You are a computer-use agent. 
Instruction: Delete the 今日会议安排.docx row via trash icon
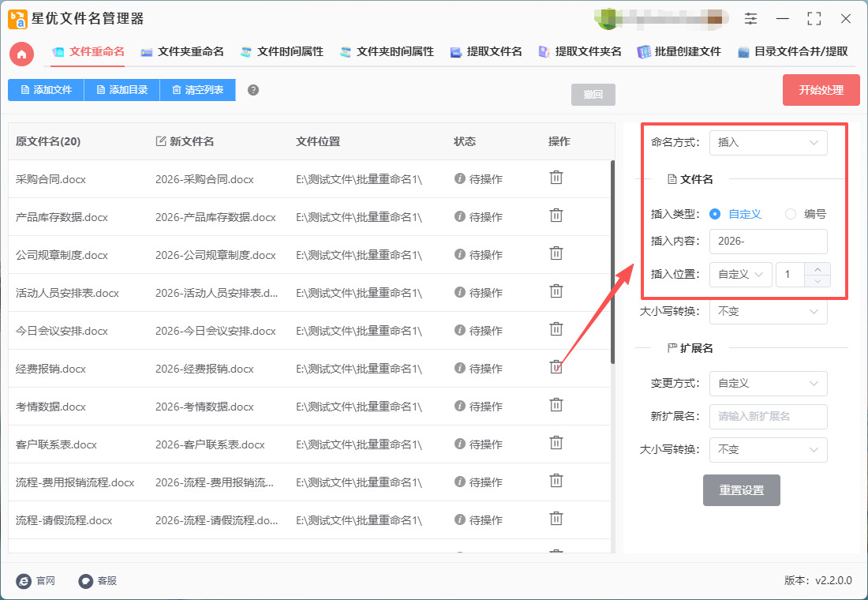556,330
